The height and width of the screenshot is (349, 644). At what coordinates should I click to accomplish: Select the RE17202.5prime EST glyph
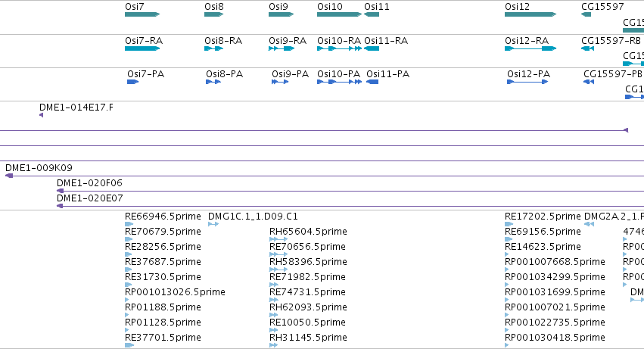(509, 224)
